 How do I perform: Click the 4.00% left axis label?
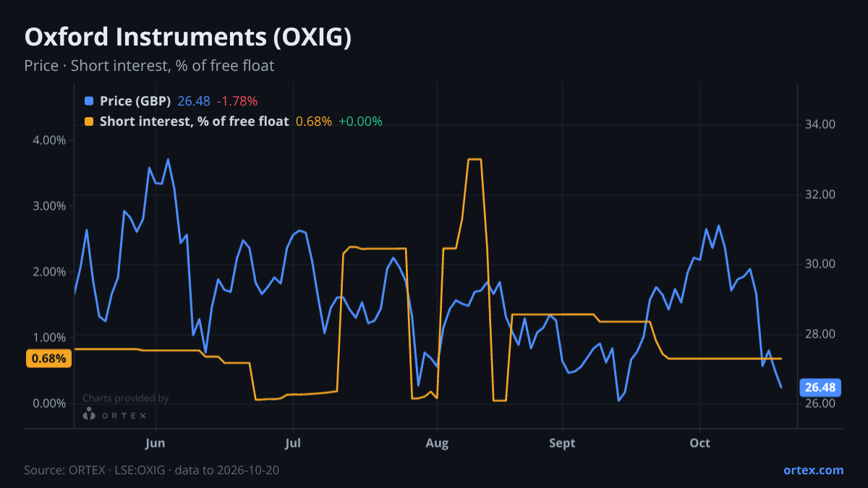(x=48, y=140)
